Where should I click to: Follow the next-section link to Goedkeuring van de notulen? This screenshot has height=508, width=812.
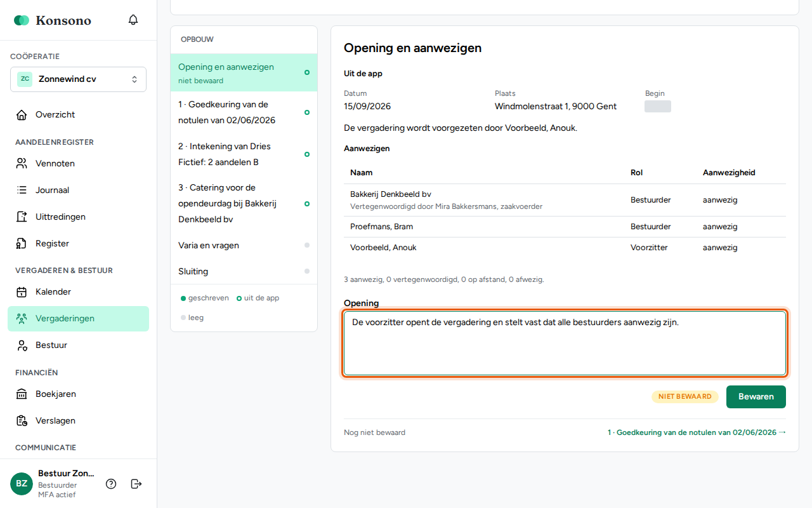697,432
